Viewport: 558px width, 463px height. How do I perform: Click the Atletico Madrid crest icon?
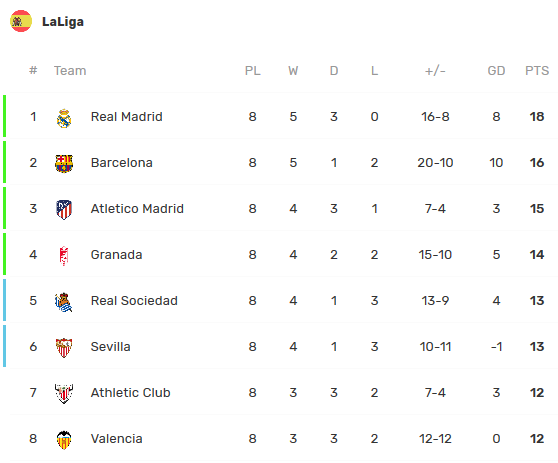pos(64,209)
